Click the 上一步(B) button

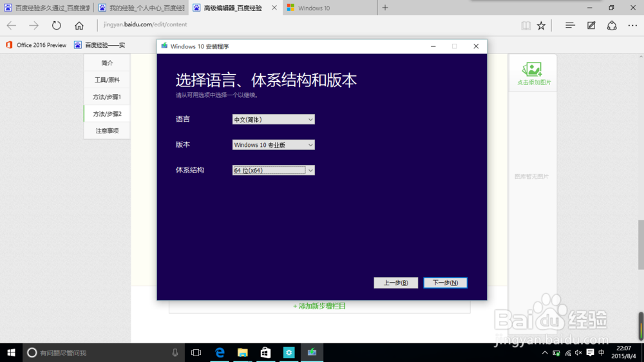pyautogui.click(x=396, y=283)
